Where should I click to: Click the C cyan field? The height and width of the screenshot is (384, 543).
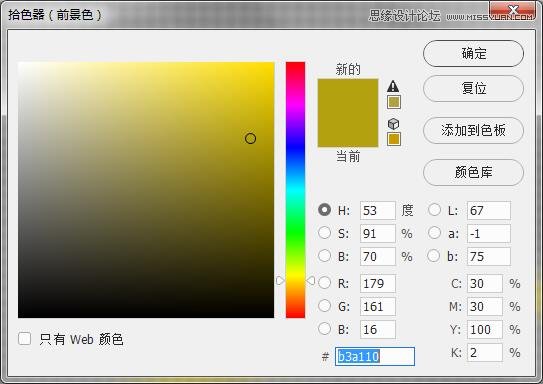[x=485, y=284]
